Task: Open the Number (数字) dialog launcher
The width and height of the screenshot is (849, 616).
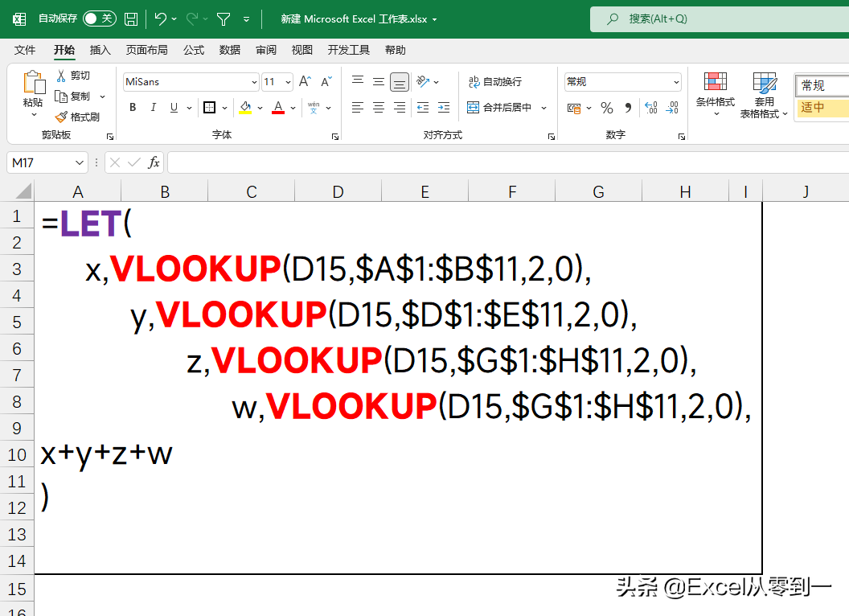Action: click(x=682, y=137)
